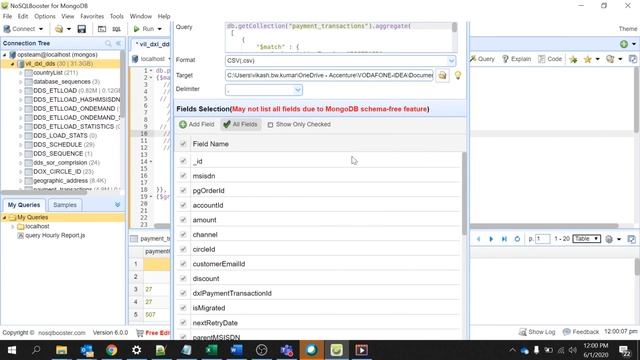Screen dimensions: 640x360
Task: Open the Delimiter dropdown
Action: click(x=298, y=90)
